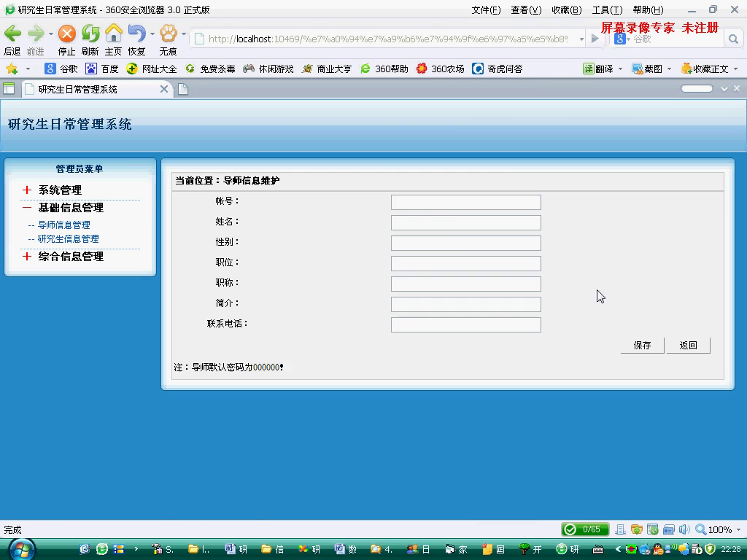This screenshot has width=747, height=560.
Task: Click the search magnifier icon
Action: (733, 39)
